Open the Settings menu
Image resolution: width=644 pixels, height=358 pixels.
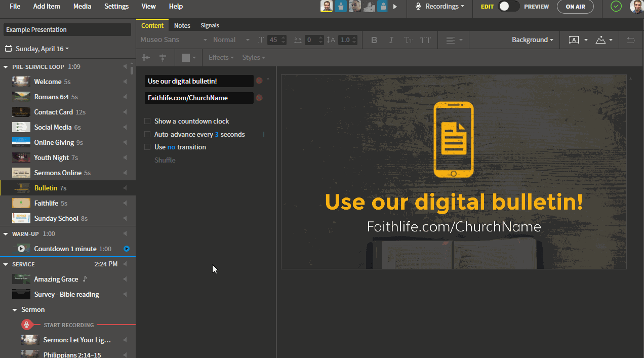coord(116,6)
